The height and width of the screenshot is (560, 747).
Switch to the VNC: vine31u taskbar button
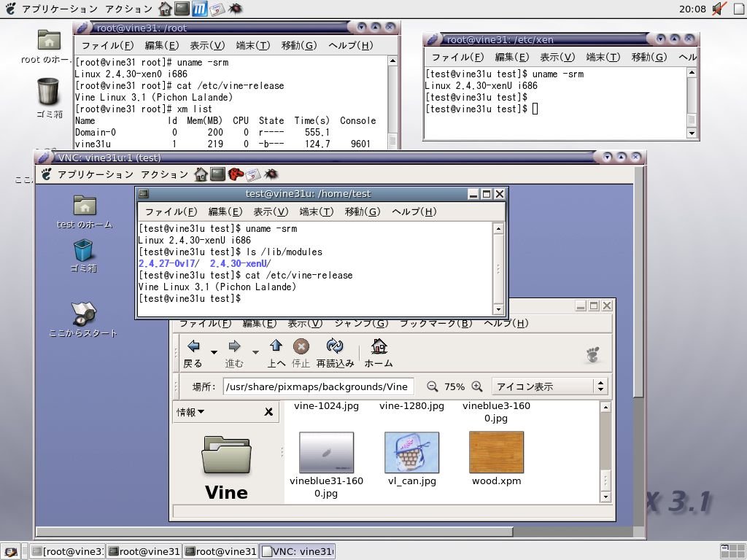tap(298, 551)
